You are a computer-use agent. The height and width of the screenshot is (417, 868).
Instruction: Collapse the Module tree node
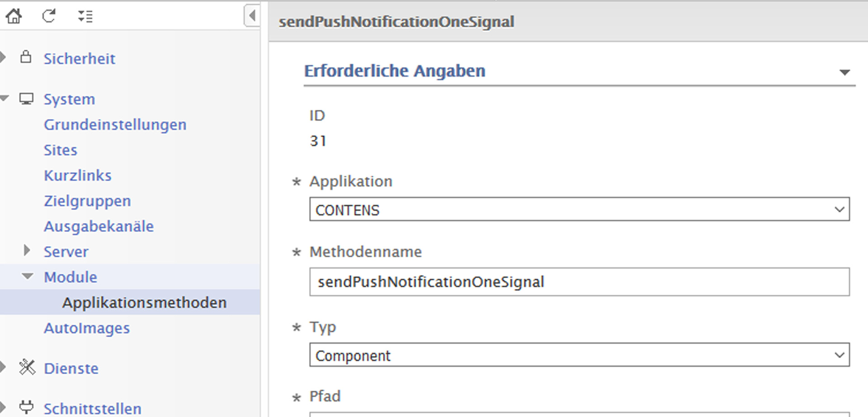28,276
